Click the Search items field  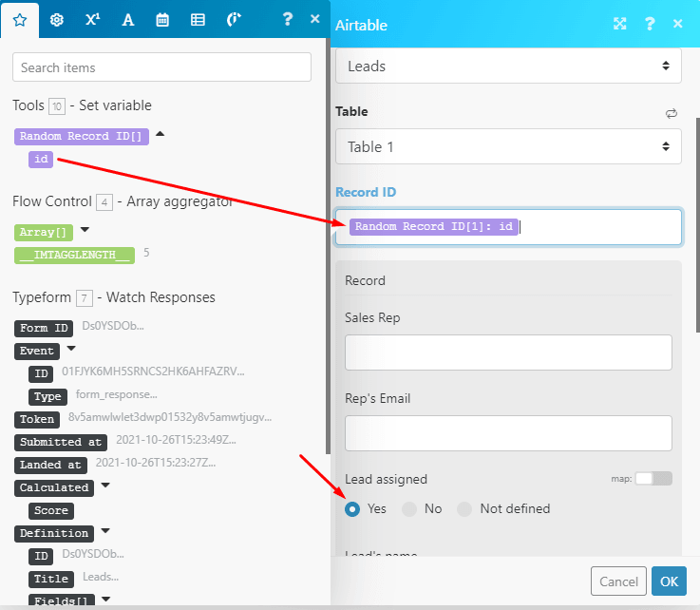point(161,67)
